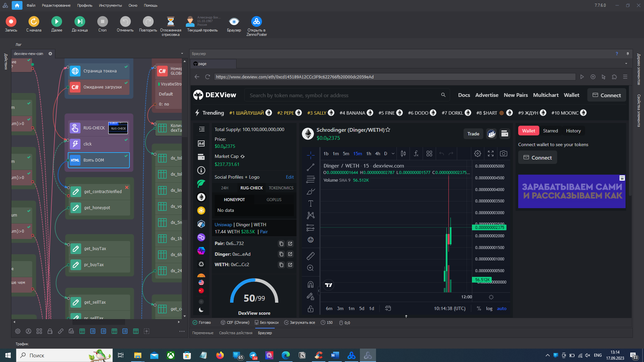This screenshot has width=644, height=362.
Task: Click the DEXView token search field
Action: point(342,95)
